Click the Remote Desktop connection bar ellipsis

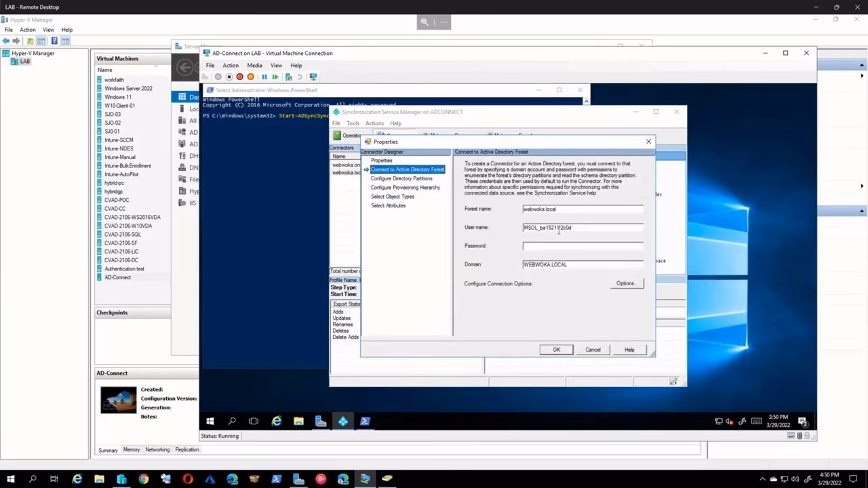click(443, 22)
